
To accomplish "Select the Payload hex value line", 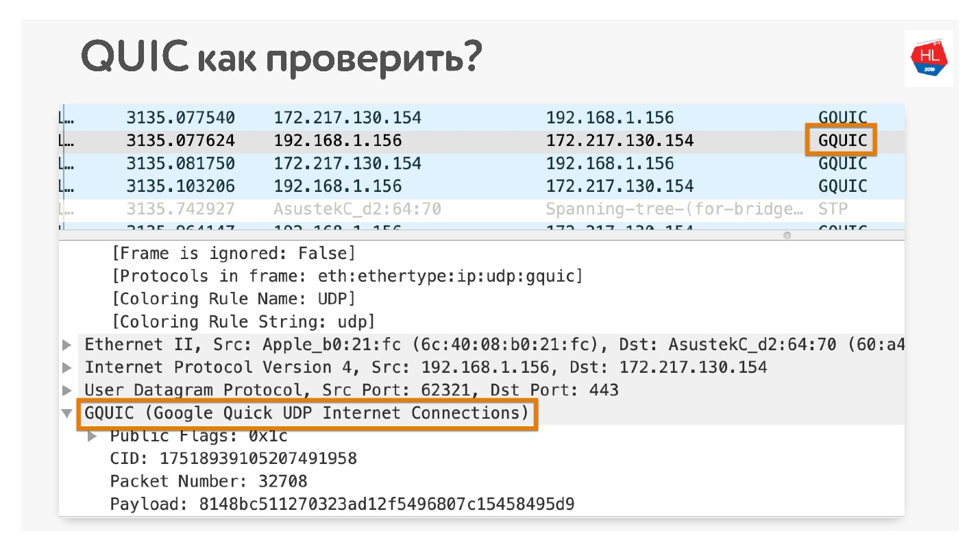I will [342, 505].
